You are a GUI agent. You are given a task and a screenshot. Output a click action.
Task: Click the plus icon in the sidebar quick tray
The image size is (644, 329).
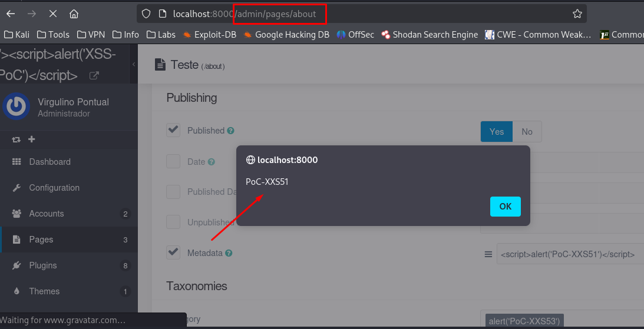(32, 139)
